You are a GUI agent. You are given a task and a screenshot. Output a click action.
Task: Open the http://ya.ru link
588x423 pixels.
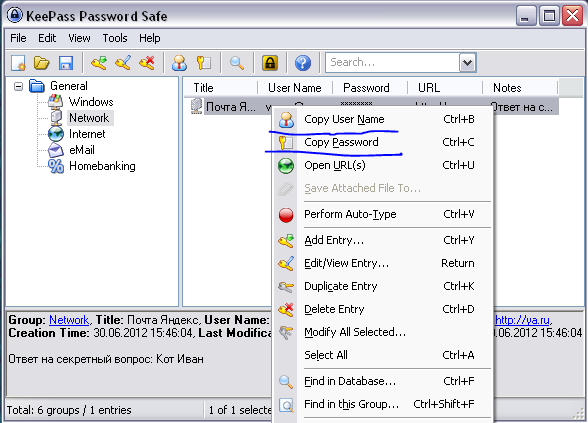tap(522, 320)
